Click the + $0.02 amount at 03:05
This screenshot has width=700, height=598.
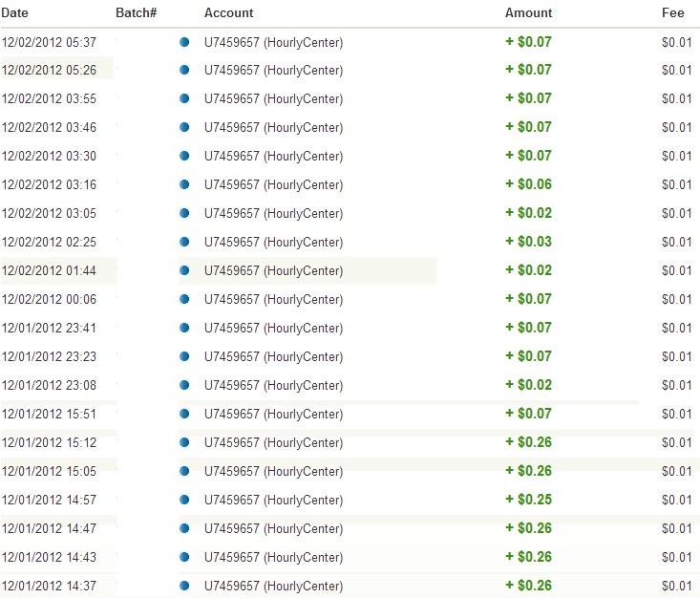point(528,213)
